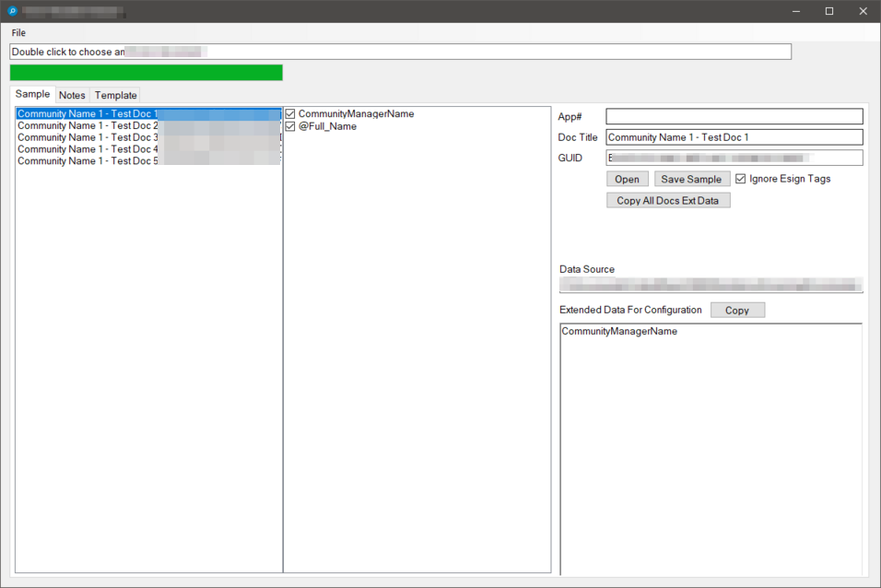Uncheck the @Full_Name checkbox
This screenshot has width=881, height=588.
click(x=289, y=125)
